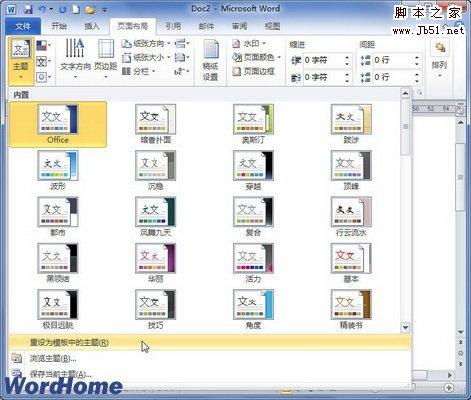The width and height of the screenshot is (471, 400).
Task: Switch to the 插入 tab
Action: pos(92,26)
